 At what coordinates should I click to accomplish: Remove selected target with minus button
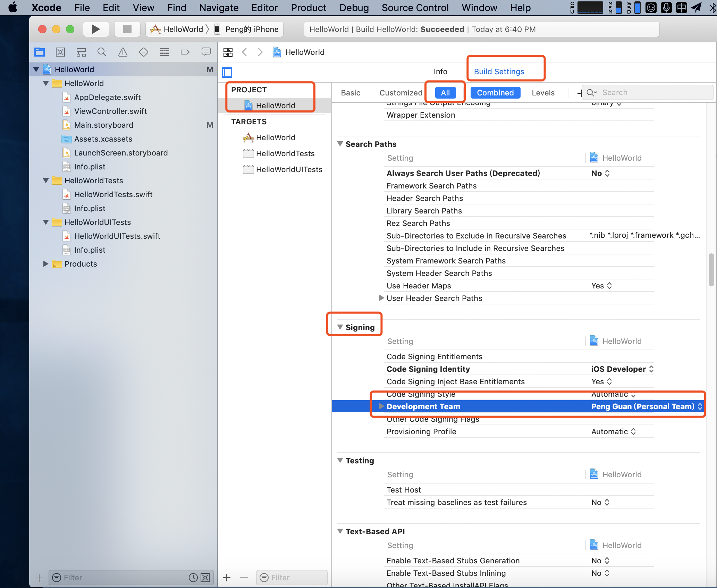(244, 578)
